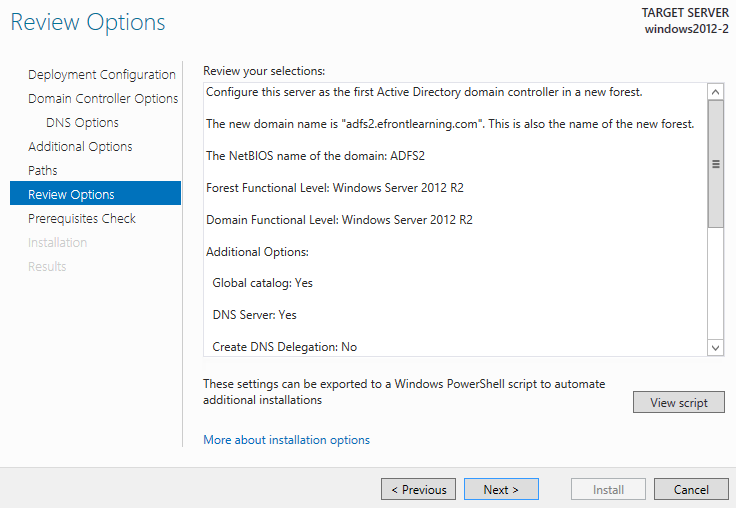Viewport: 736px width, 508px height.
Task: Click the scroll down arrow in selections box
Action: 715,348
